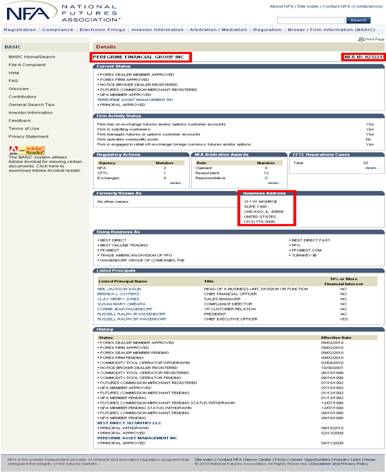Click the Get Adobe Reader badge
The width and height of the screenshot is (386, 472).
[27, 150]
